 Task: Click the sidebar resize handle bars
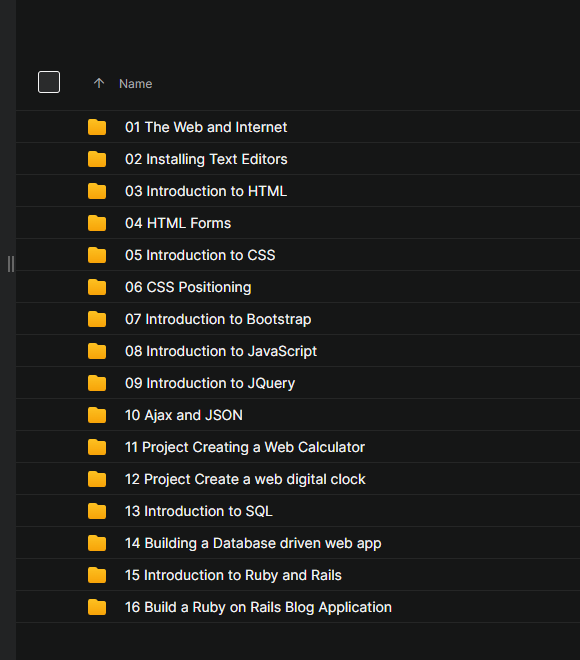click(x=11, y=264)
